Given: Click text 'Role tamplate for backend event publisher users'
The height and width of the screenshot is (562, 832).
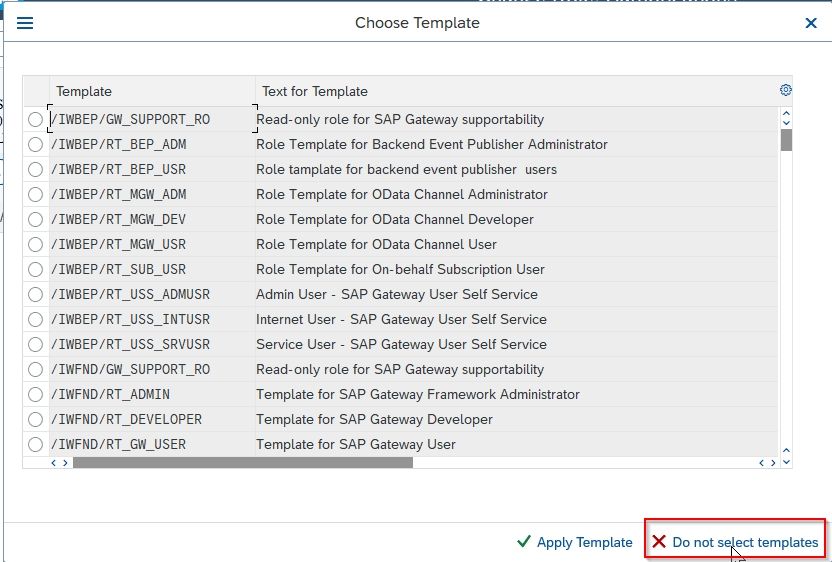Looking at the screenshot, I should pos(406,169).
